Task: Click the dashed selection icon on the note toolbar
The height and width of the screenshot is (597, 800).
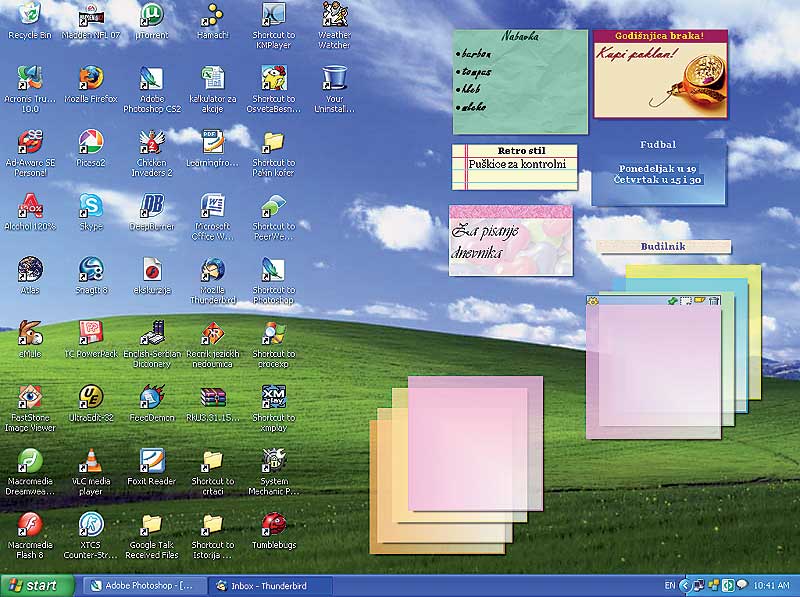Action: click(x=686, y=301)
